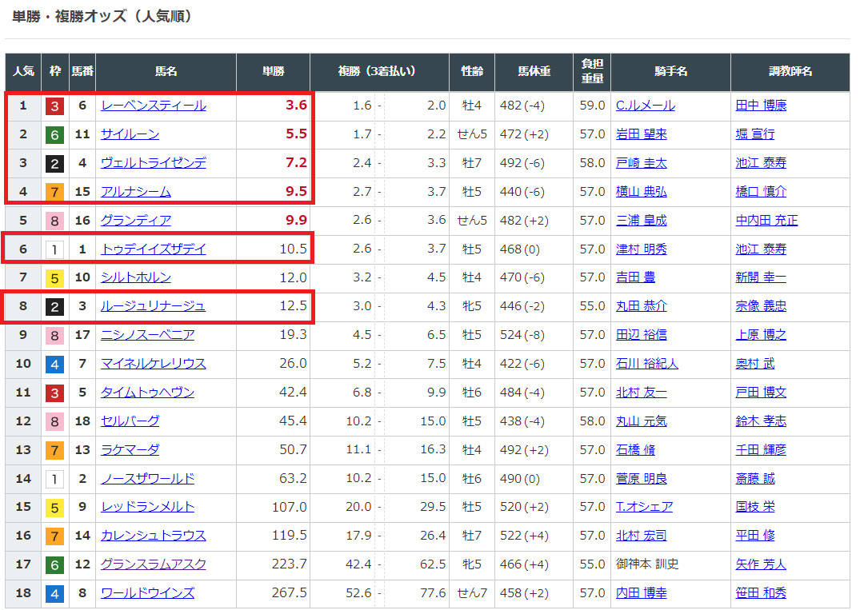This screenshot has height=610, width=868.
Task: Select horse ルージュリナージュ link
Action: [153, 306]
